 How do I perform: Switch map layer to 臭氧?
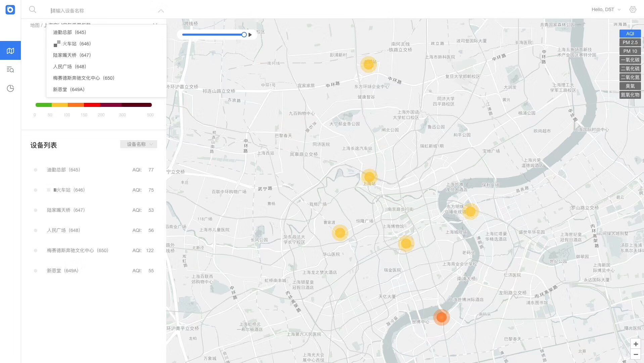630,86
